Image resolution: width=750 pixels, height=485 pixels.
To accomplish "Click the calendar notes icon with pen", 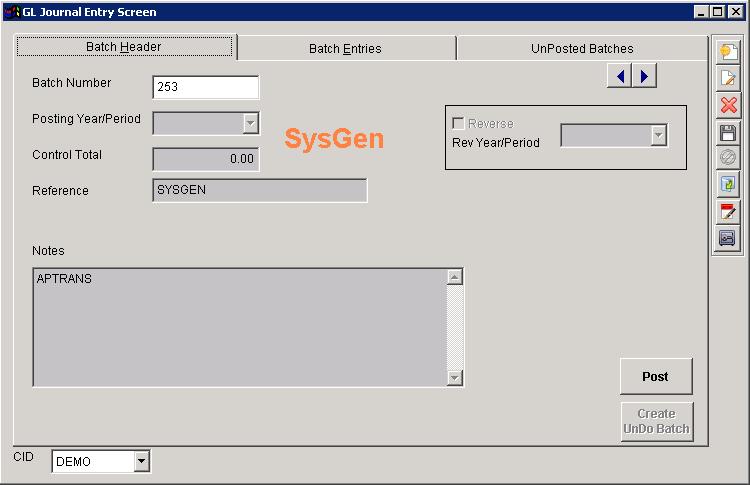I will 728,211.
